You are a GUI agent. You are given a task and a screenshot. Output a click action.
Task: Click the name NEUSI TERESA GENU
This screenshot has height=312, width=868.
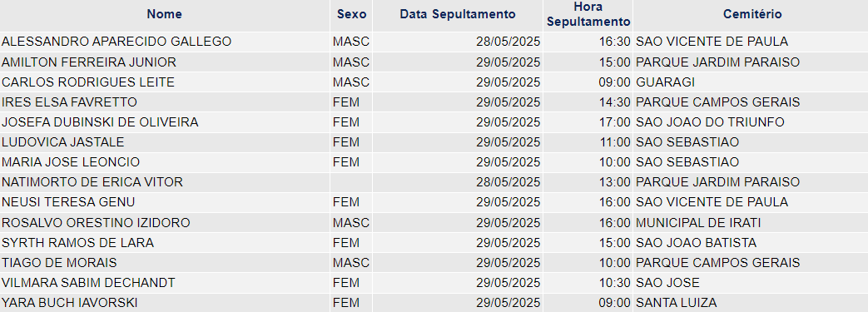point(68,202)
